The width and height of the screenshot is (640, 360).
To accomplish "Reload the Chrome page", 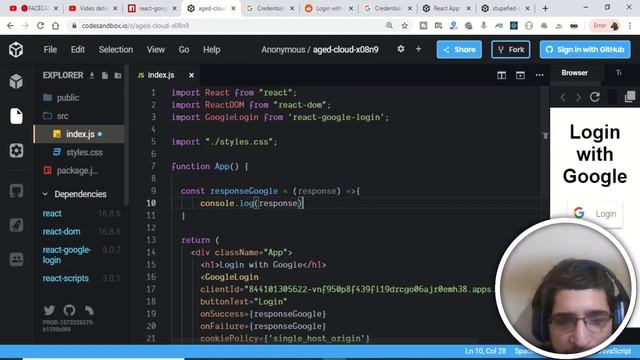I will [40, 26].
